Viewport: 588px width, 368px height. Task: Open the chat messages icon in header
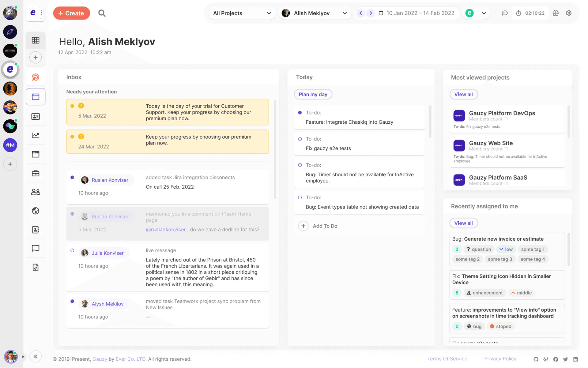(x=504, y=13)
